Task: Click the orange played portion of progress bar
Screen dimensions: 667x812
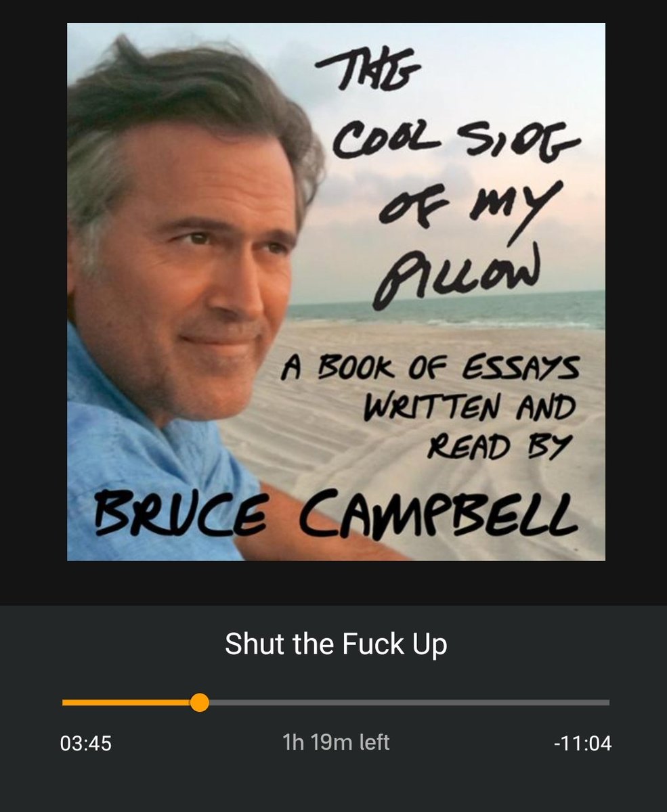Action: pos(127,702)
